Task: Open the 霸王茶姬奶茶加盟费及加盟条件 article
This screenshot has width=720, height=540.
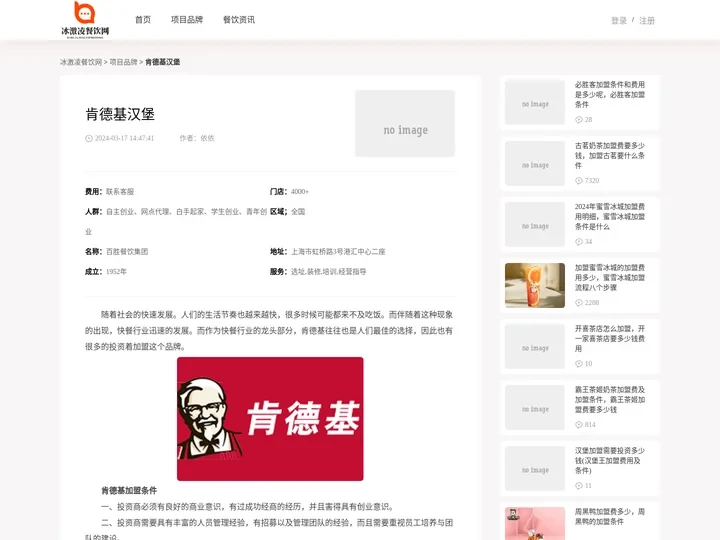Action: [x=610, y=399]
